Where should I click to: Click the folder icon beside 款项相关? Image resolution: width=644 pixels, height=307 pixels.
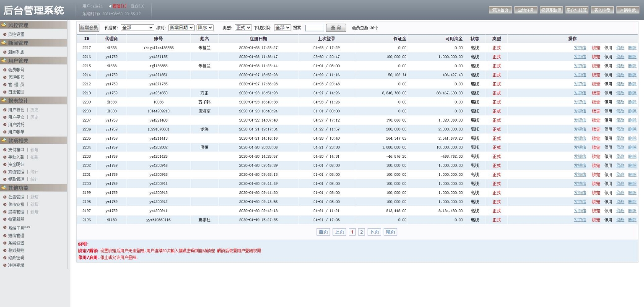coord(4,140)
